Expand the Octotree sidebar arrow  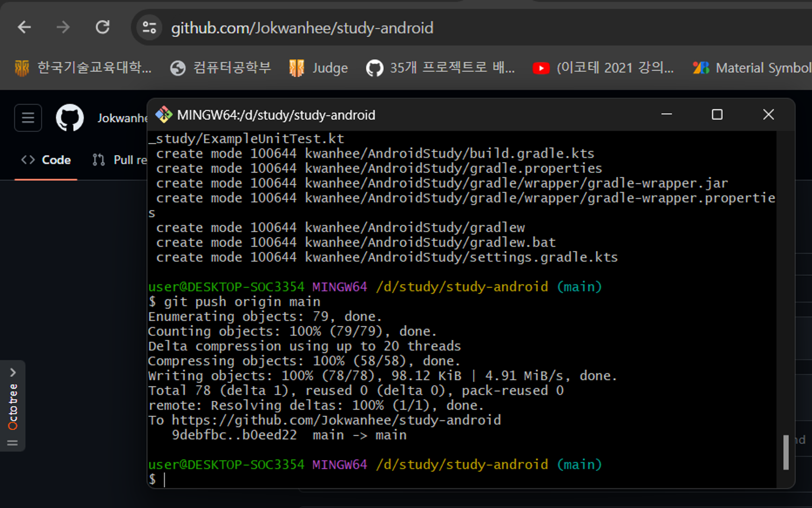pos(13,372)
